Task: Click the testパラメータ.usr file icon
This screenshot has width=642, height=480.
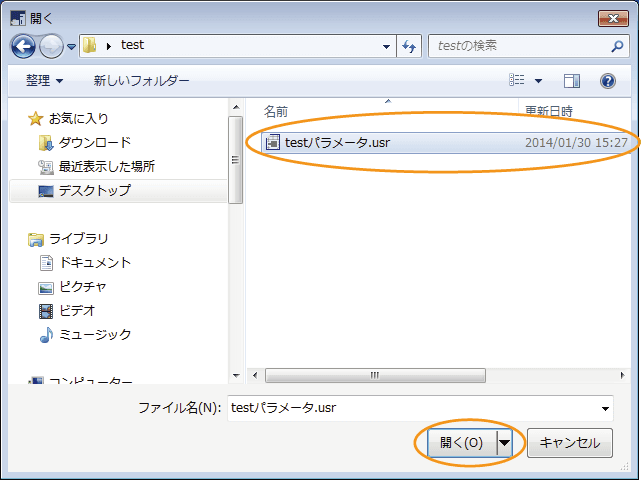Action: click(273, 143)
